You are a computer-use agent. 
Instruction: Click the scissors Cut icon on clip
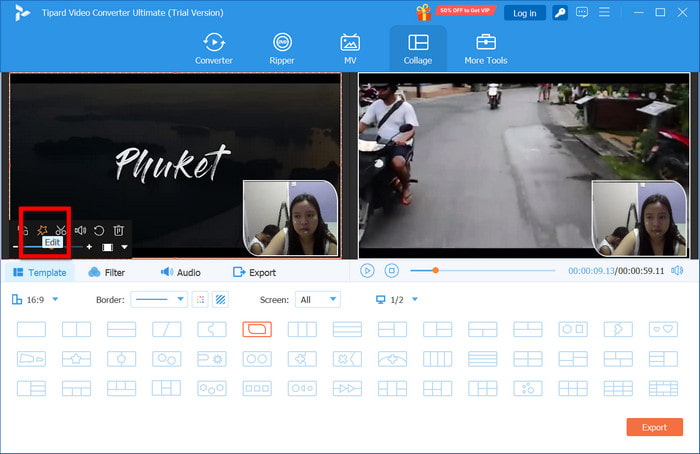coord(61,230)
